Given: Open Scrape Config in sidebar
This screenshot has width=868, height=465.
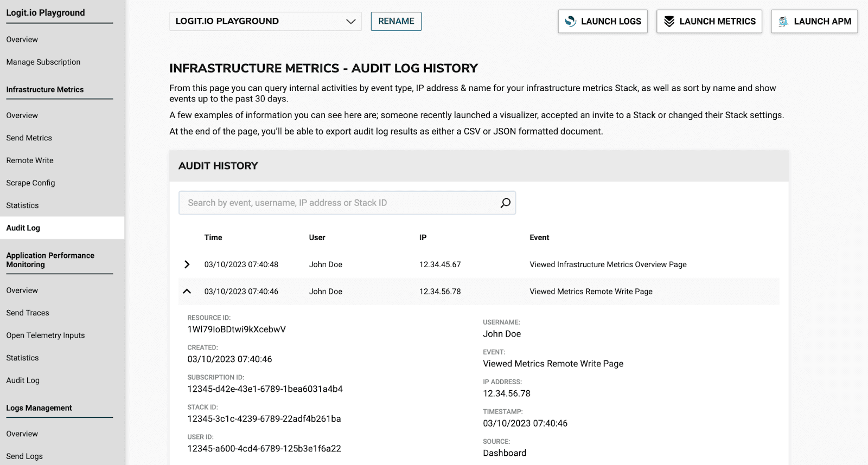Looking at the screenshot, I should coord(31,183).
